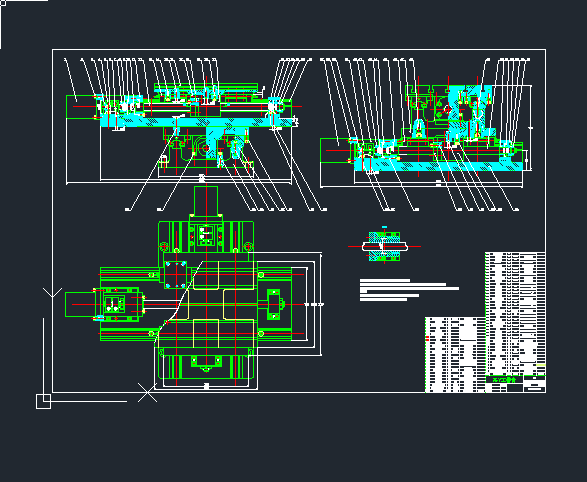Click the UCS origin square marker

(x=43, y=401)
